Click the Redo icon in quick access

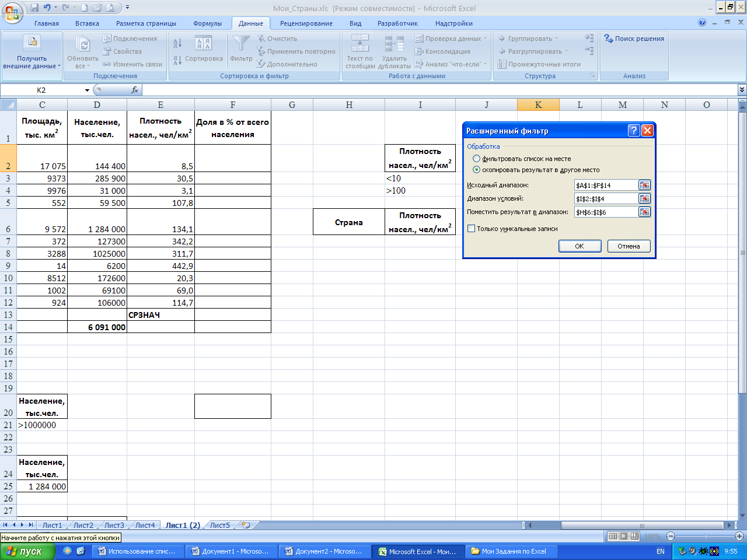coord(65,8)
